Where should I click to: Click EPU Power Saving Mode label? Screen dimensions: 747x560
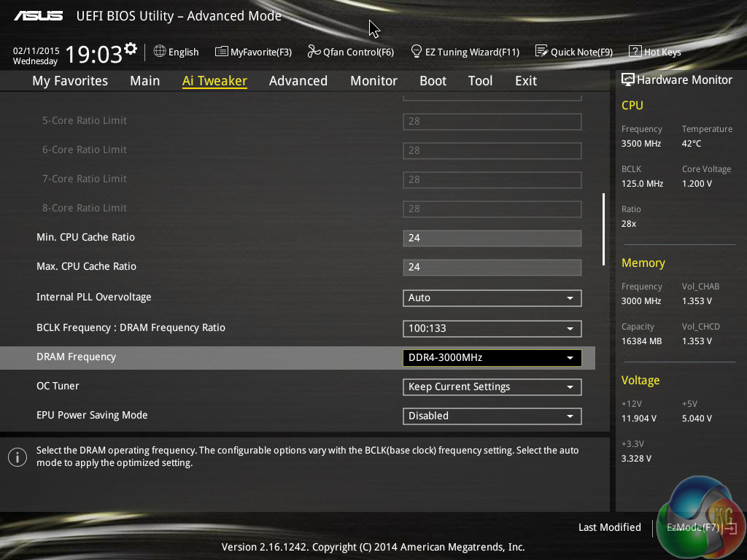coord(92,415)
